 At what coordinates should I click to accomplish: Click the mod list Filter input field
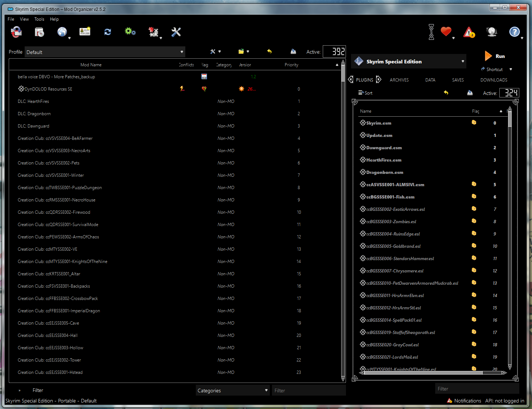309,390
